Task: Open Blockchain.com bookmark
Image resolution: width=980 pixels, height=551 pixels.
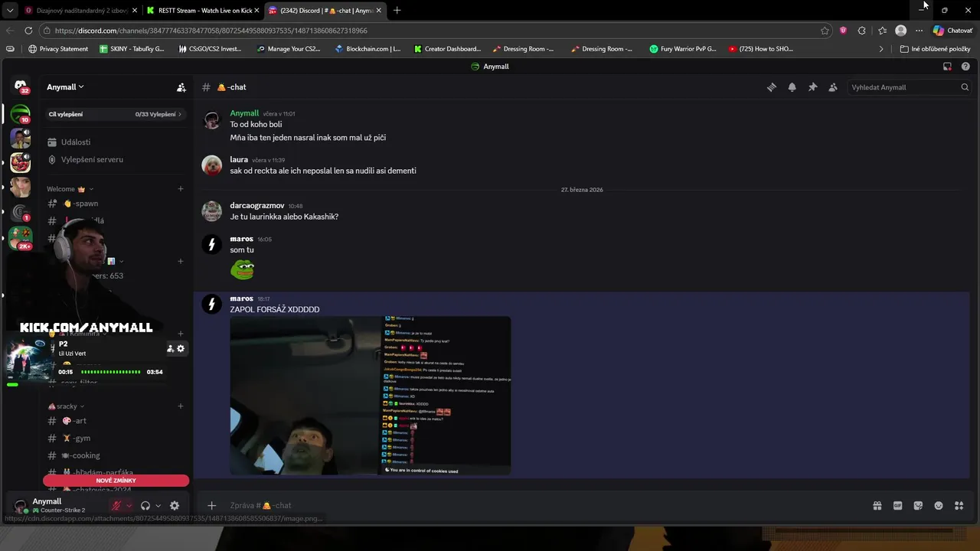Action: point(367,49)
